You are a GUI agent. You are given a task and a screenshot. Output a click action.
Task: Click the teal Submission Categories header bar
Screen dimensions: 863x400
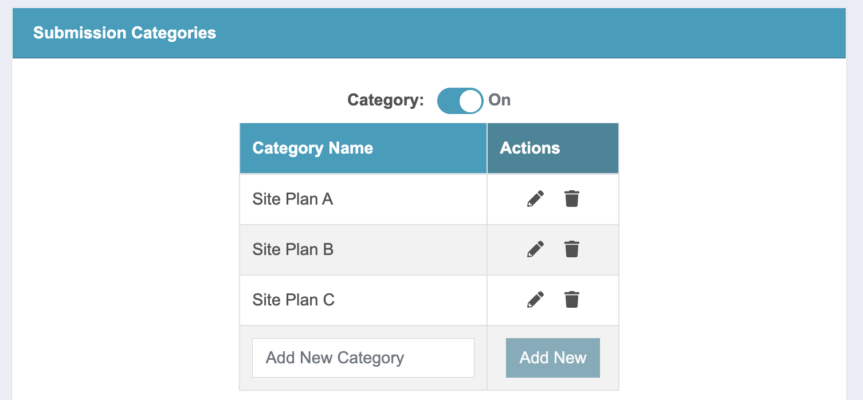[429, 33]
